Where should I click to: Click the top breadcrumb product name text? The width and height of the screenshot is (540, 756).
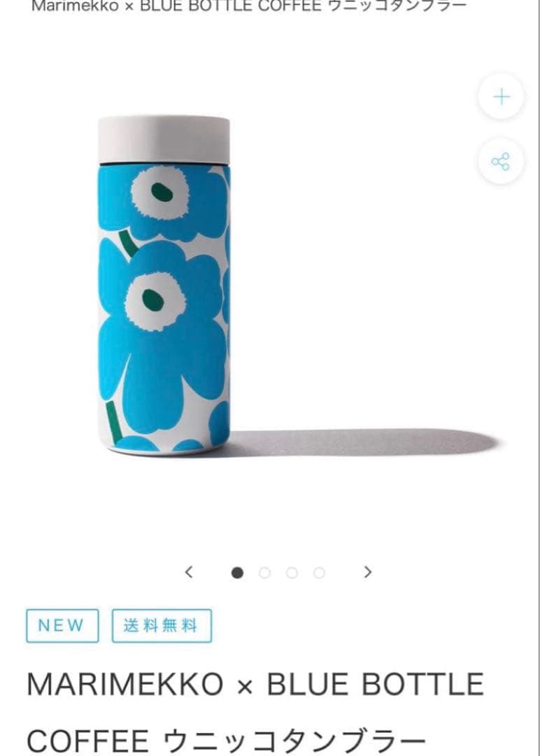coord(248,6)
